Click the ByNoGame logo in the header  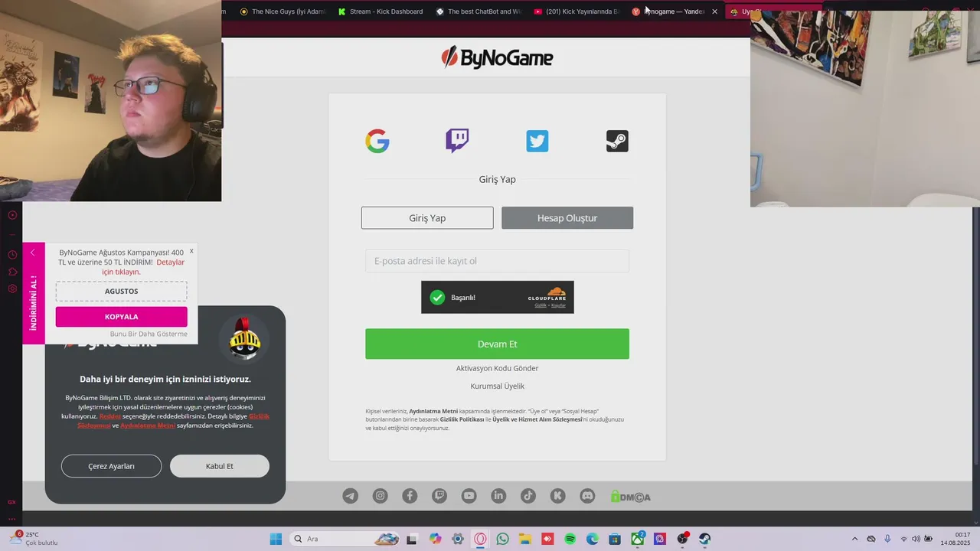pos(497,57)
